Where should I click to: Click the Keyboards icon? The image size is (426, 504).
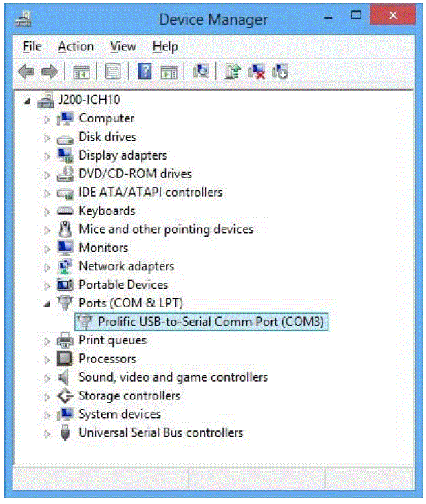click(x=65, y=211)
